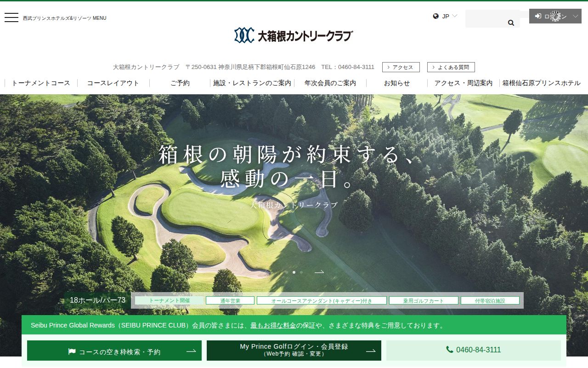
Task: Open the アクセス button
Action: 401,67
